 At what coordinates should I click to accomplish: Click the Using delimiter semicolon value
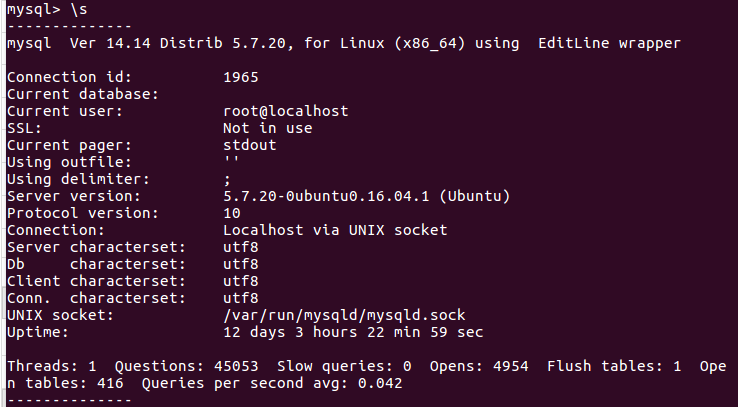coord(227,180)
